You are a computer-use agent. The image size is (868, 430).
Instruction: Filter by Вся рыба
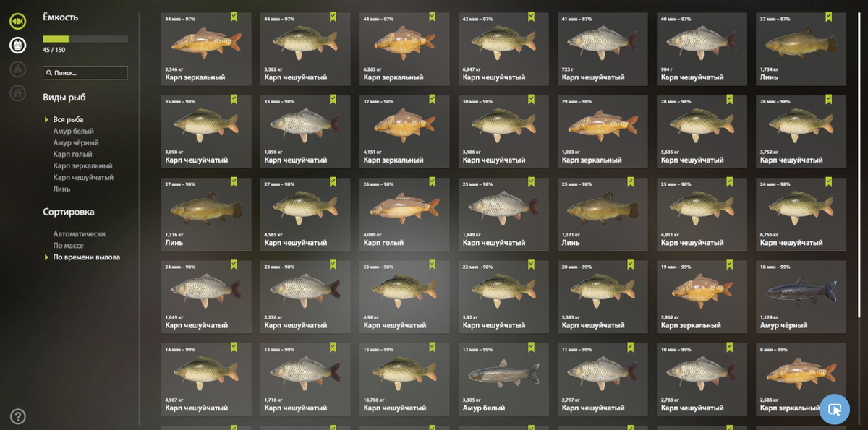68,119
